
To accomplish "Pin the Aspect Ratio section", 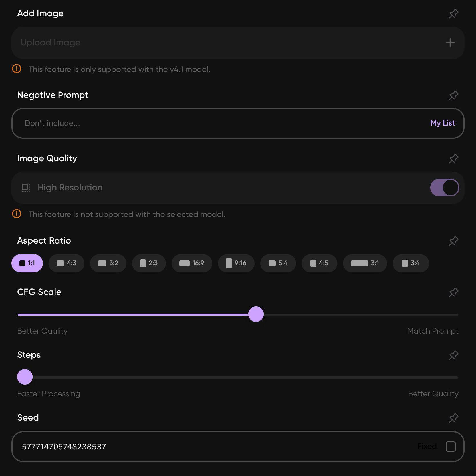I will pyautogui.click(x=453, y=241).
